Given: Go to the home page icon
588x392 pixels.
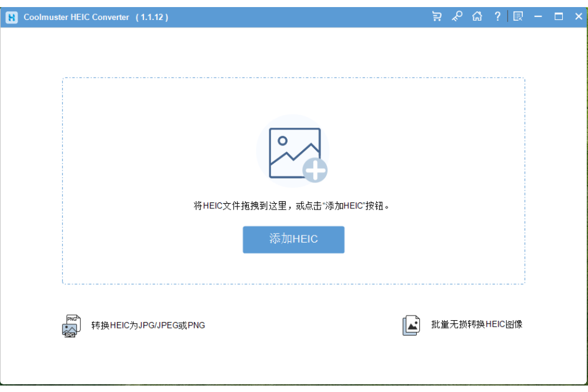Looking at the screenshot, I should [477, 16].
